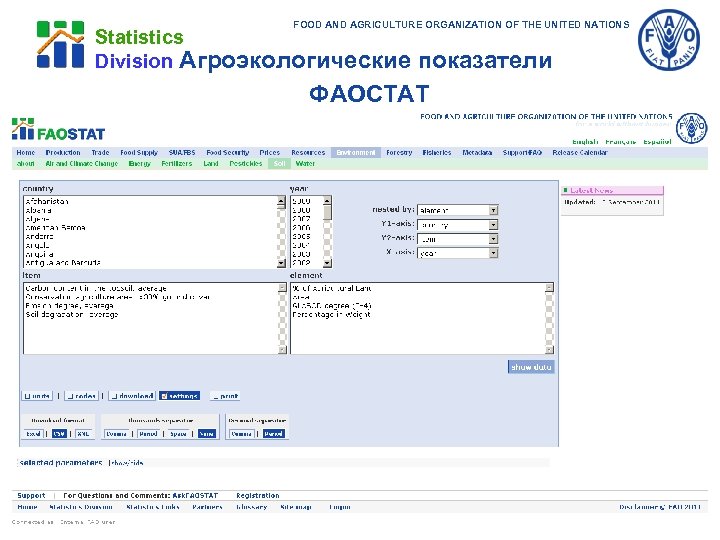
Task: Click the show/hide selected parameters link
Action: [x=126, y=463]
